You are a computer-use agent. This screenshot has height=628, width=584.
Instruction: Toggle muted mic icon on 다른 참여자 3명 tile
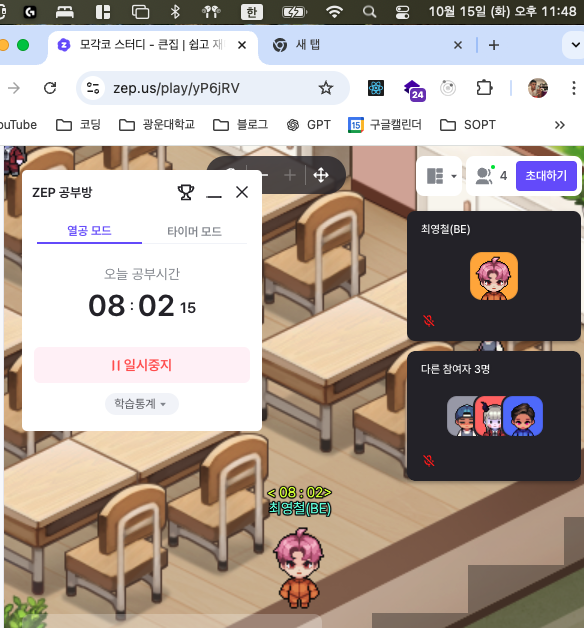click(x=429, y=461)
